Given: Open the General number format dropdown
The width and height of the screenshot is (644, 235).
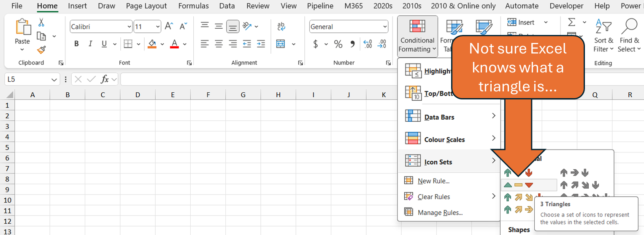Looking at the screenshot, I should (x=385, y=27).
